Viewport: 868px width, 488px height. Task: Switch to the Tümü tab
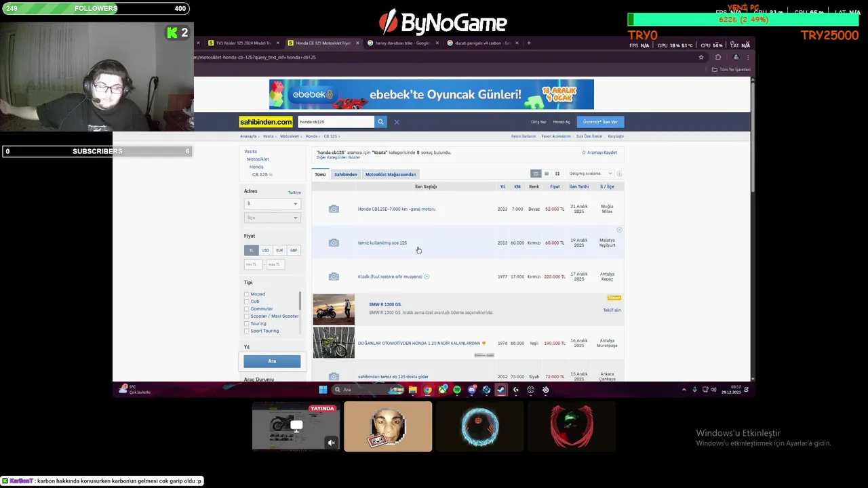tap(320, 174)
